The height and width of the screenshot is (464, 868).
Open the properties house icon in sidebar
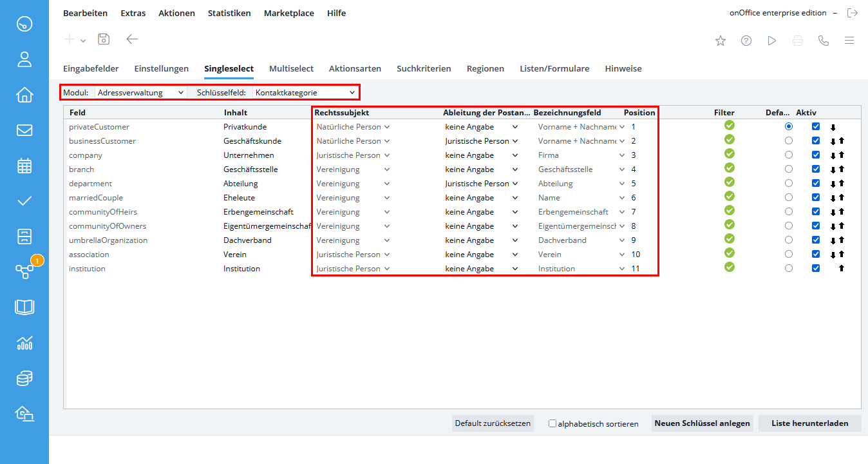coord(24,95)
